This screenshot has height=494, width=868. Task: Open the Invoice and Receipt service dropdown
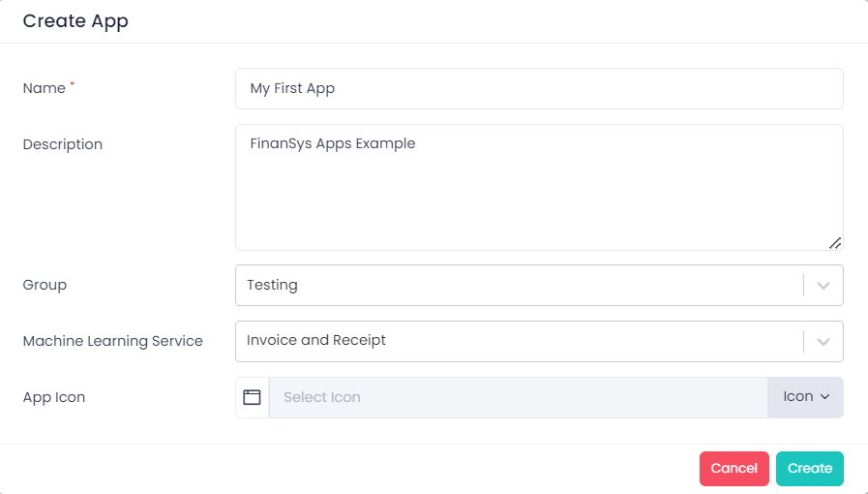pyautogui.click(x=518, y=342)
